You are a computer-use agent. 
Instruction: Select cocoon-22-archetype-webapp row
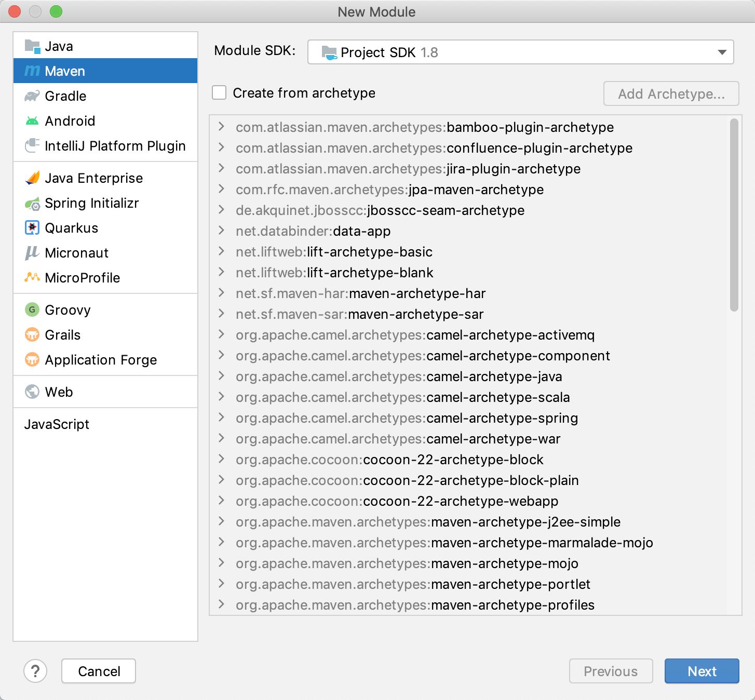pyautogui.click(x=475, y=501)
